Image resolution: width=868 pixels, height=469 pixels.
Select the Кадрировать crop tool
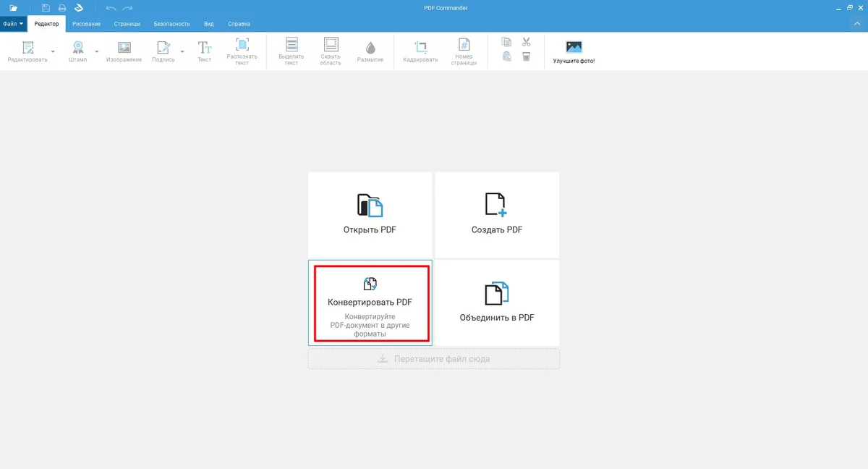[420, 51]
